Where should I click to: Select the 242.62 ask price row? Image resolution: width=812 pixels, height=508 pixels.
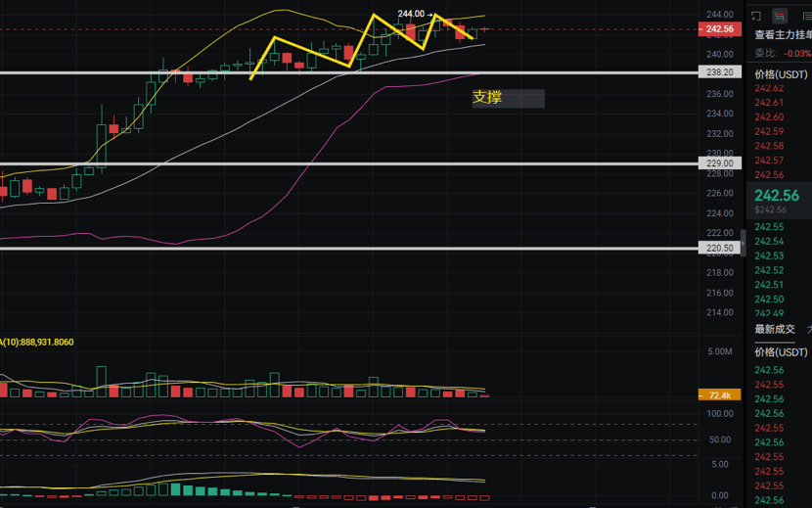tap(770, 88)
